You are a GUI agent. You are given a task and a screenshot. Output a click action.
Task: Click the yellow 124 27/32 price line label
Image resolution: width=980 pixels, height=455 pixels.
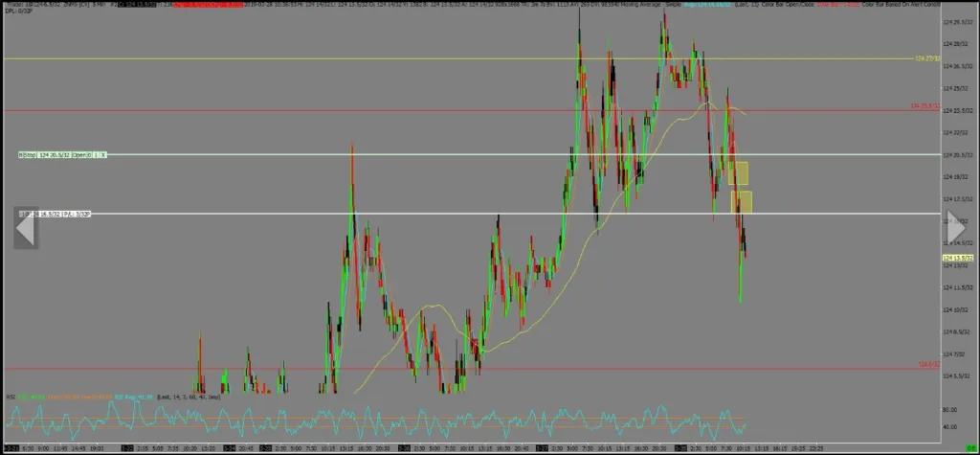[926, 58]
